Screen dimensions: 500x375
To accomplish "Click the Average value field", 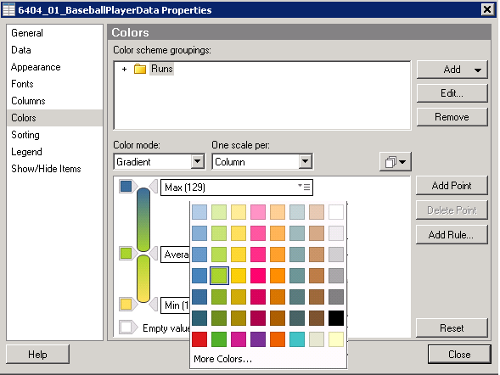I will pos(175,254).
